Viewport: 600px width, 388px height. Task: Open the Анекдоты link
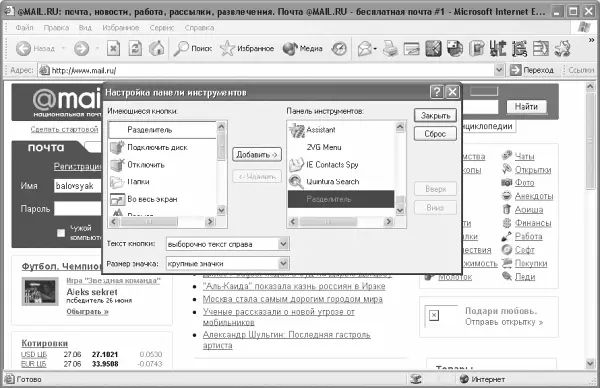(x=534, y=196)
